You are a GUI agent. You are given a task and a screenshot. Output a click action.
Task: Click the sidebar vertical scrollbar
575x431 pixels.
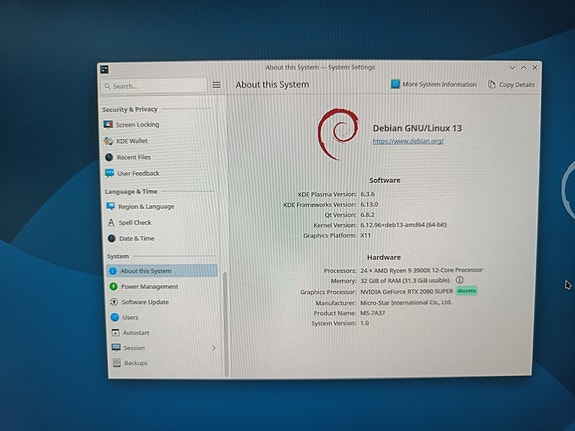coord(226,324)
